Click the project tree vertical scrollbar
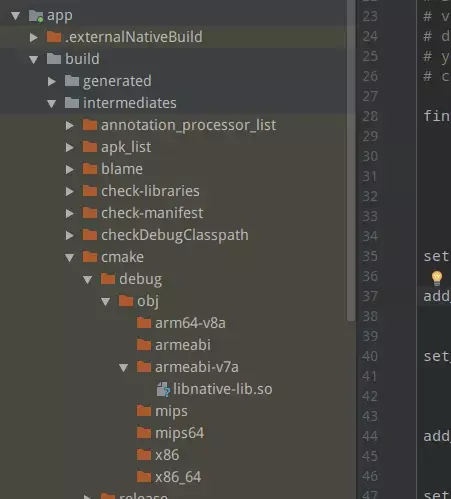Screen dimensions: 451x499 (351, 160)
